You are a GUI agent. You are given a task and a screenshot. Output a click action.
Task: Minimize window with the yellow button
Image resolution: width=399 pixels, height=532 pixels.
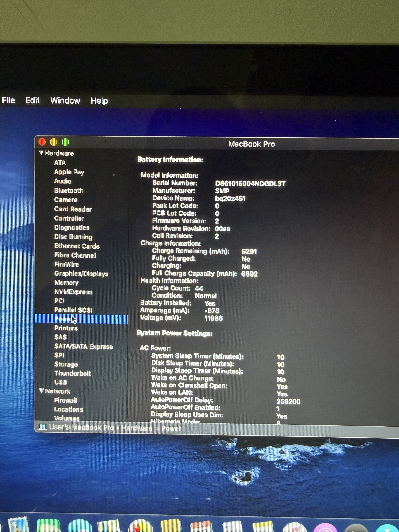pos(54,142)
